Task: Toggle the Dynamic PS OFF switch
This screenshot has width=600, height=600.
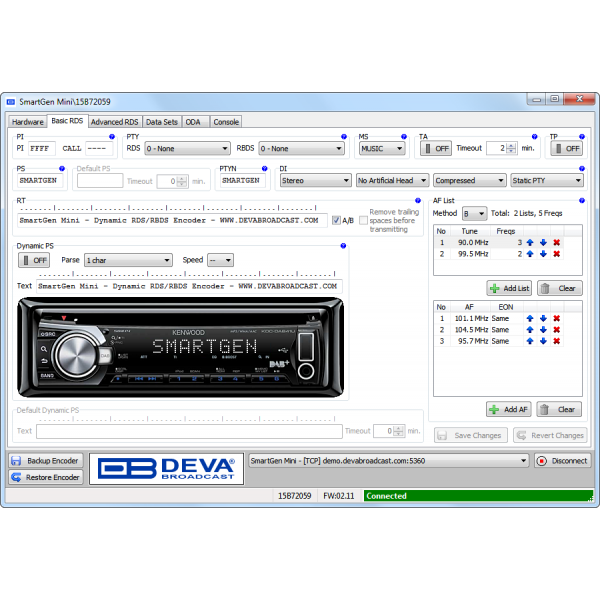Action: coord(34,260)
